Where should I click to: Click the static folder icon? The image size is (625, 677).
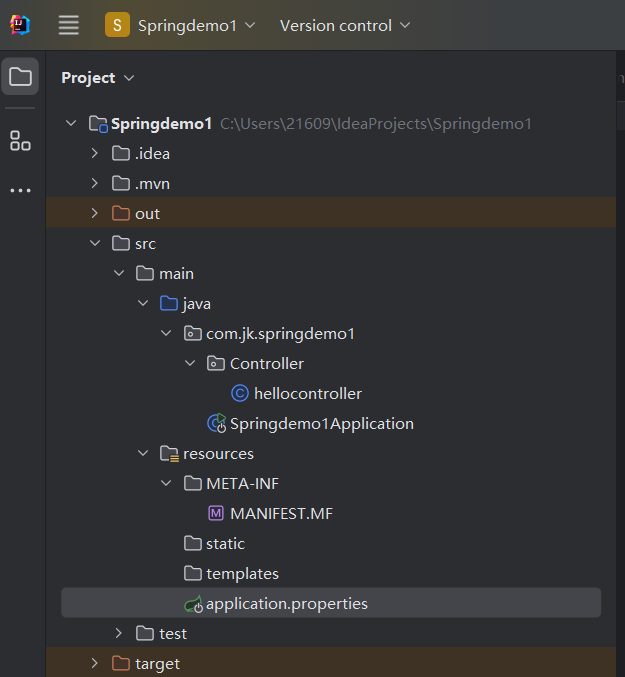pyautogui.click(x=193, y=543)
